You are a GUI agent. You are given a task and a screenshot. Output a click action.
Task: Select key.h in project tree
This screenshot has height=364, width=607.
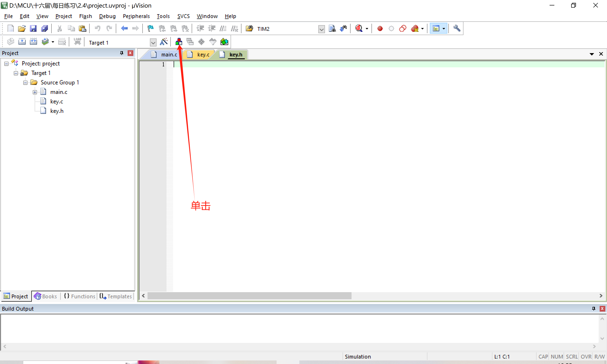click(57, 111)
